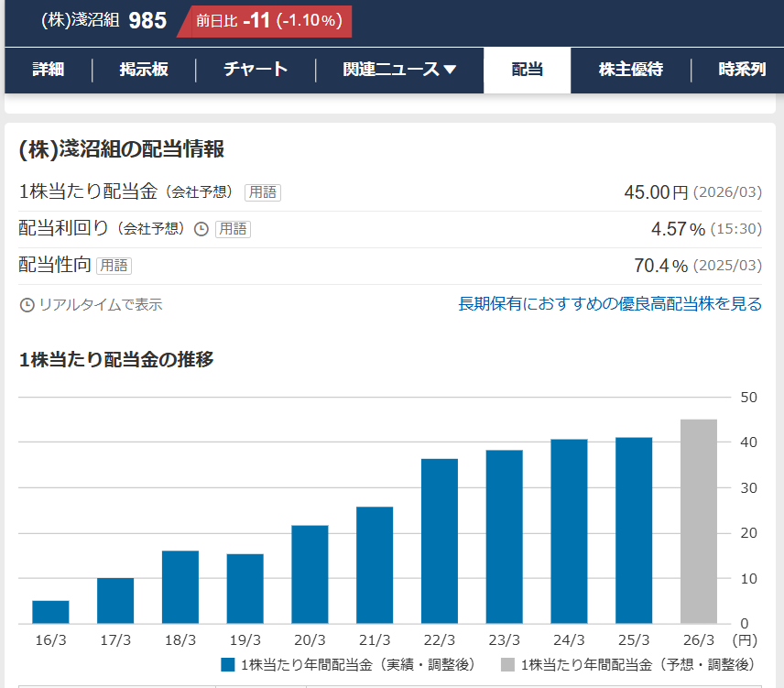Open the 株主優待 tab
This screenshot has height=688, width=784.
click(629, 70)
